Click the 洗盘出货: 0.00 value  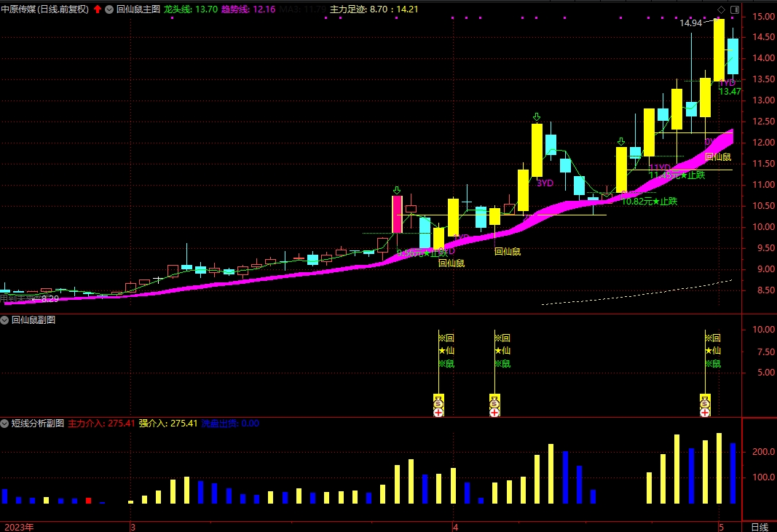tap(230, 424)
